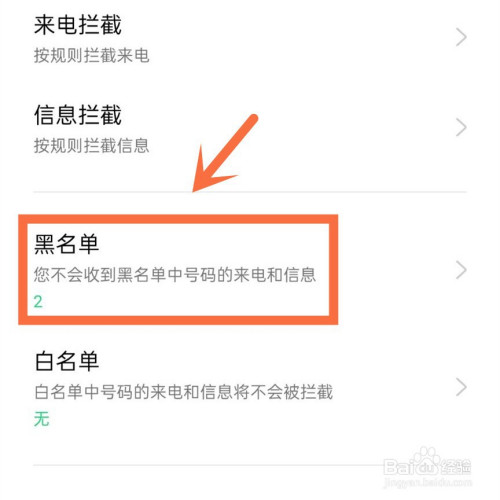The width and height of the screenshot is (500, 500).
Task: Click the jingyan.baidu.com watermark text
Action: 428,482
